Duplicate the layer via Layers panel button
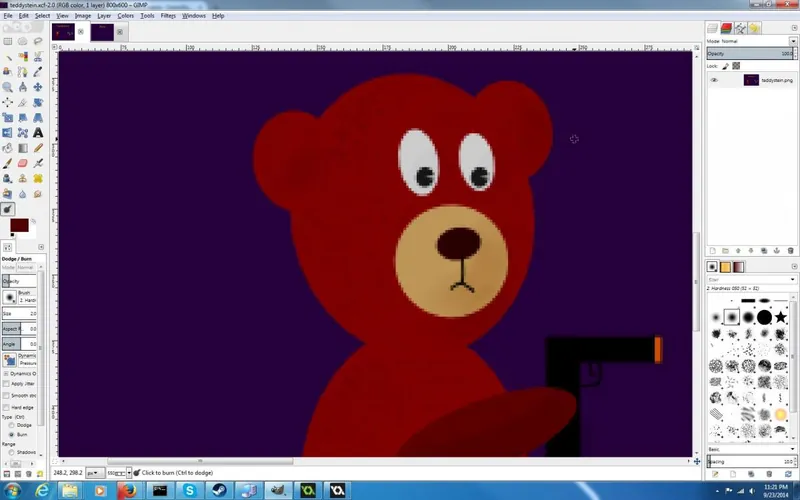This screenshot has width=800, height=500. point(764,251)
